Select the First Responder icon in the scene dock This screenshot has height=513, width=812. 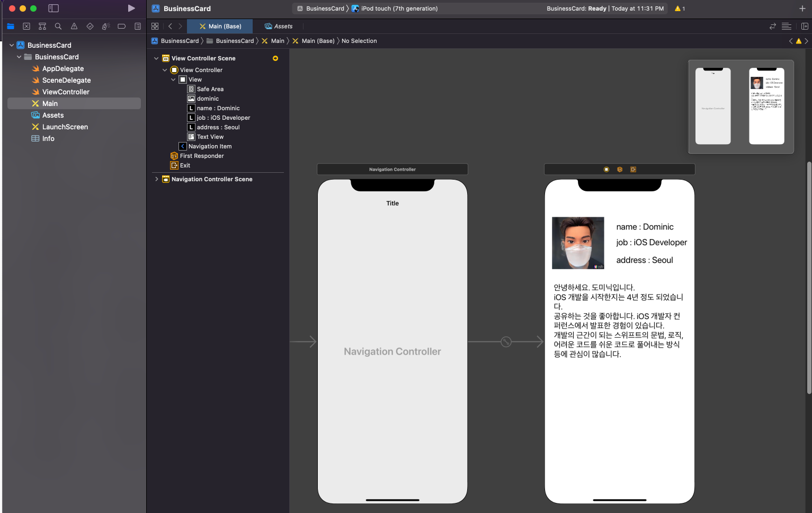pos(174,156)
